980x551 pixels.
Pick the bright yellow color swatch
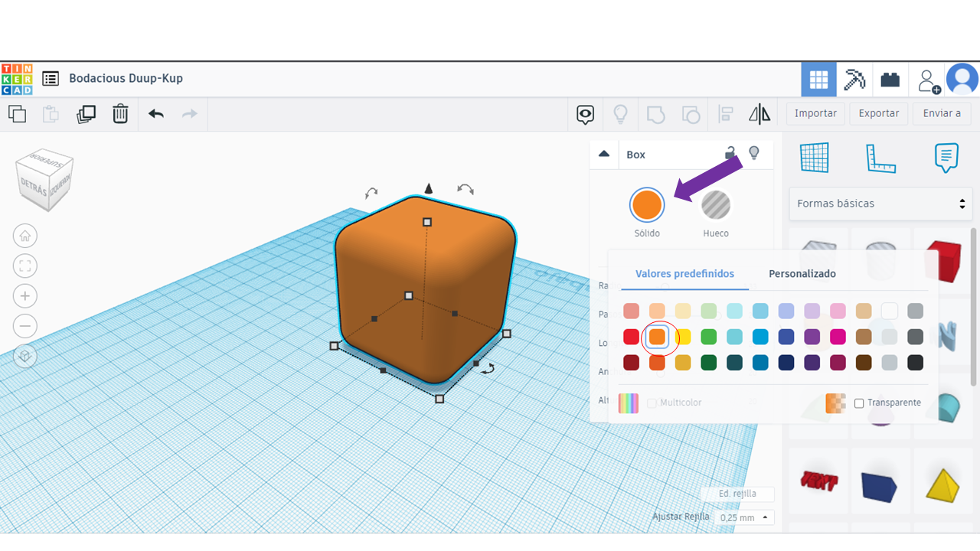click(x=683, y=337)
